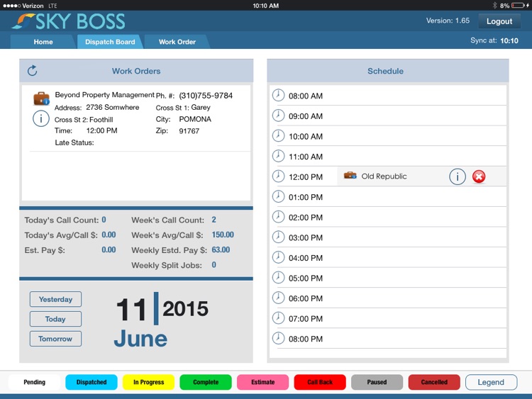532x399 pixels.
Task: Click the 03:00 PM clock icon
Action: click(278, 237)
